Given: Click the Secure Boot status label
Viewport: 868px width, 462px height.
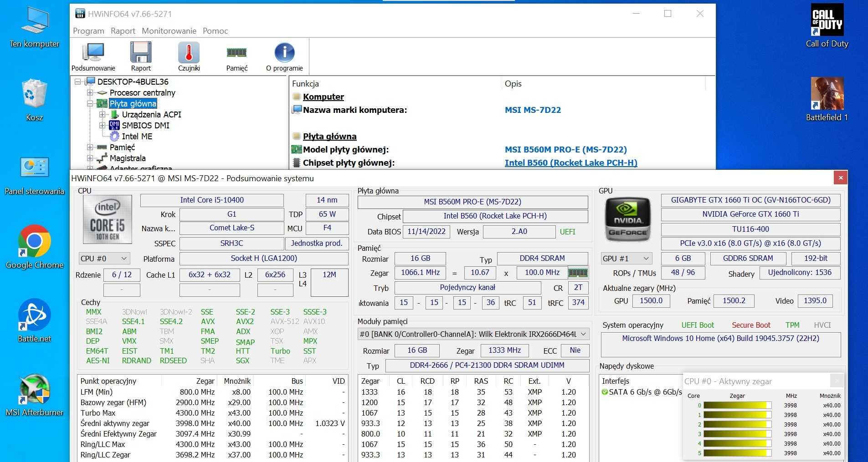Looking at the screenshot, I should pyautogui.click(x=751, y=325).
